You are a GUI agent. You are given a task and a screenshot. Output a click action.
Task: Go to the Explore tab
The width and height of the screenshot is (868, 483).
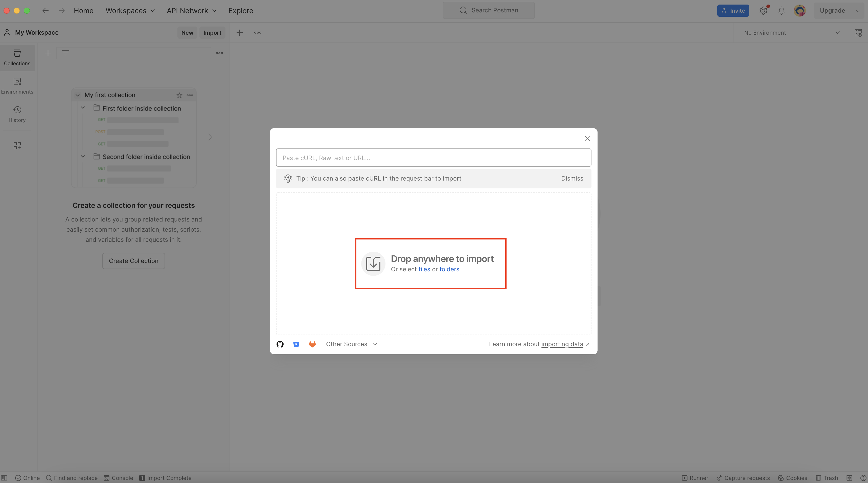coord(241,10)
